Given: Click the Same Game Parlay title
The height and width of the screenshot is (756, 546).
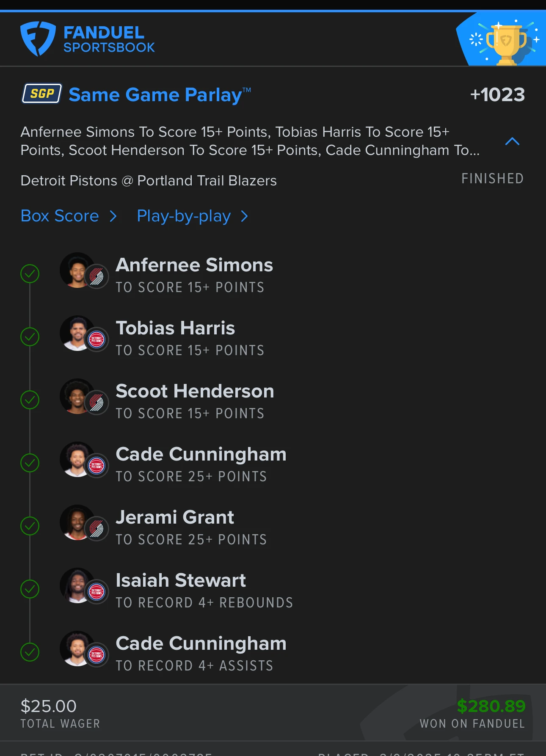Looking at the screenshot, I should 160,95.
